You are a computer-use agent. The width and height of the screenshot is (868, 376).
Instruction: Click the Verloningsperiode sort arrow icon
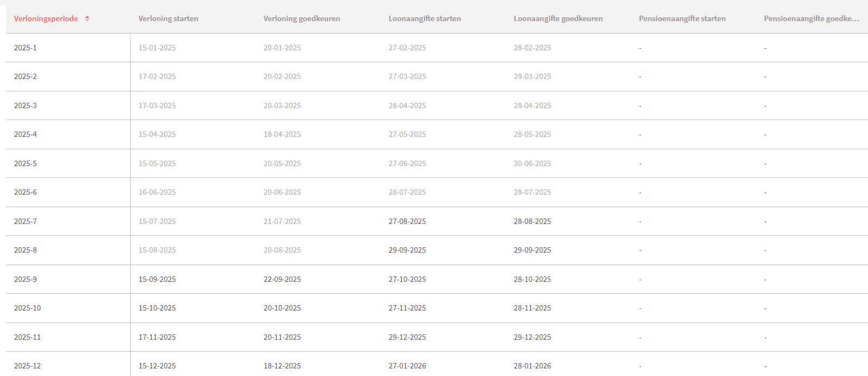tap(87, 18)
